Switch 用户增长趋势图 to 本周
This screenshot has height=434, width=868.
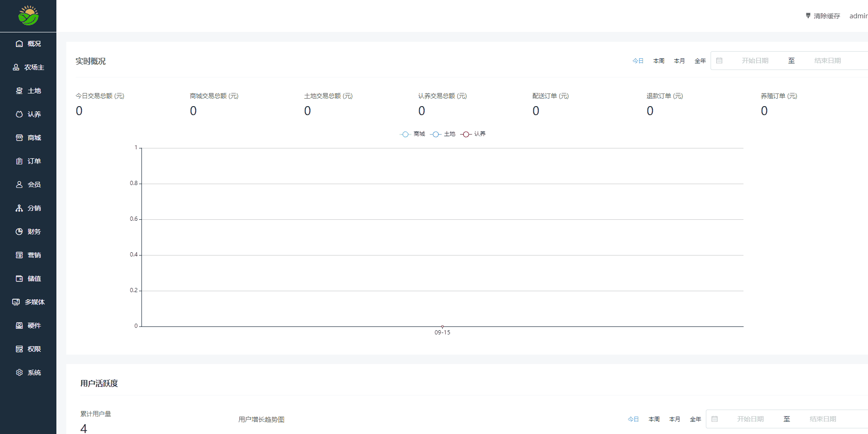pos(654,419)
